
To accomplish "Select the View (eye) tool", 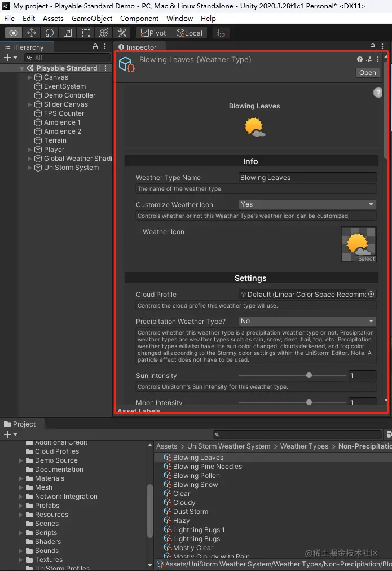I will (x=14, y=33).
